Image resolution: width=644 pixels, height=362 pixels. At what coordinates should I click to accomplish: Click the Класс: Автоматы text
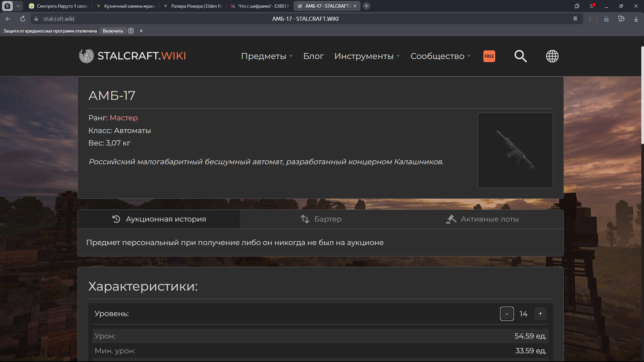coord(120,131)
